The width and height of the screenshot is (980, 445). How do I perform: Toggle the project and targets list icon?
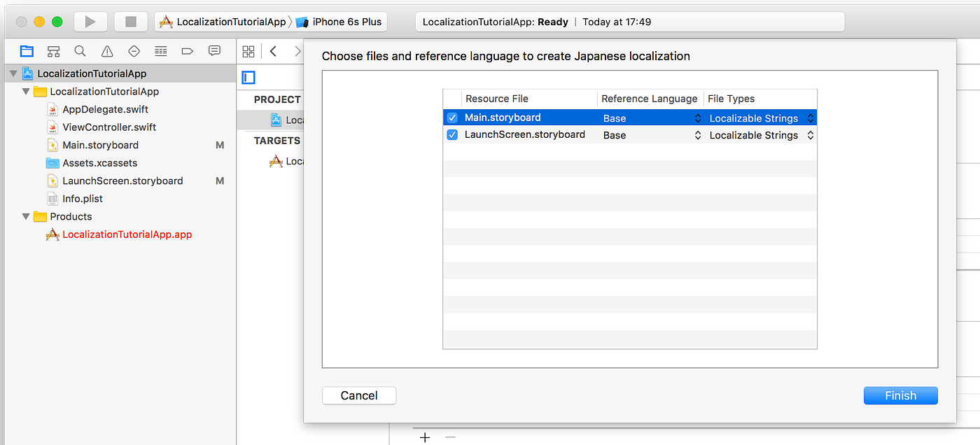[248, 78]
